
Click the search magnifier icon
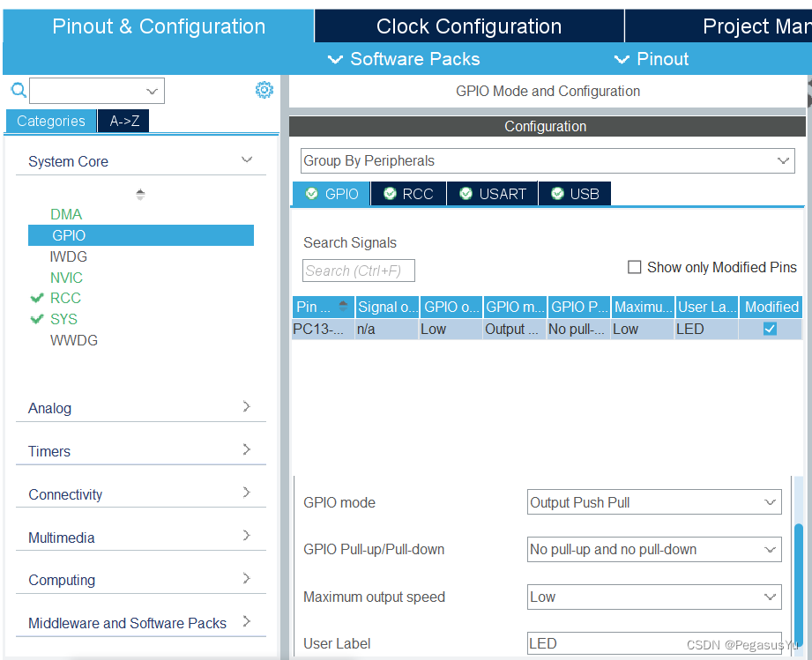(19, 90)
